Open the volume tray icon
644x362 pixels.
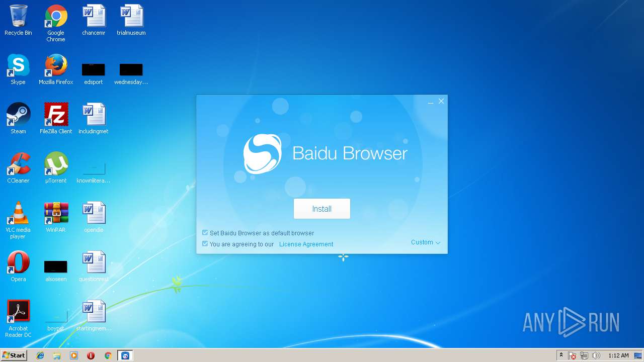pos(596,355)
